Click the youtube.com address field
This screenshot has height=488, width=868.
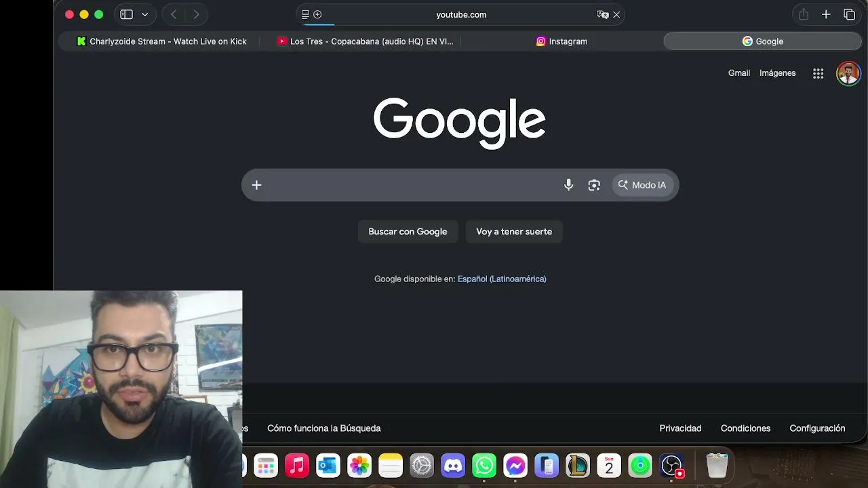pos(460,14)
